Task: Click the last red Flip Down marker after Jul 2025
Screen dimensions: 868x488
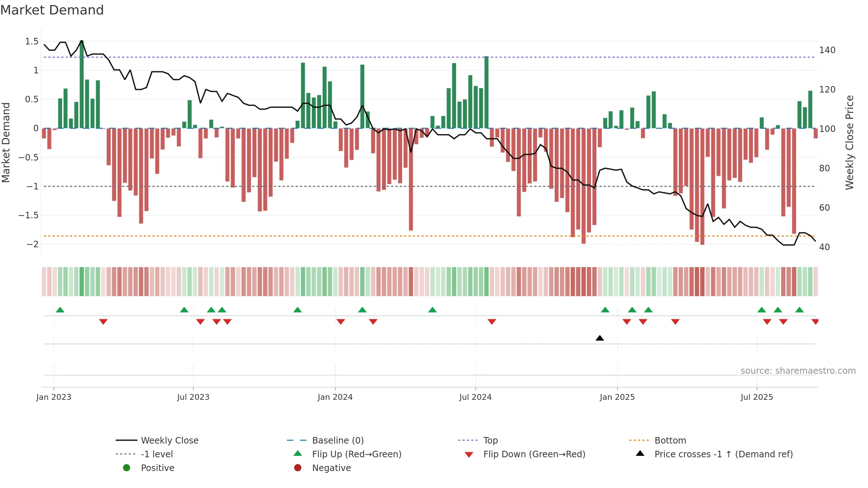Action: (815, 322)
